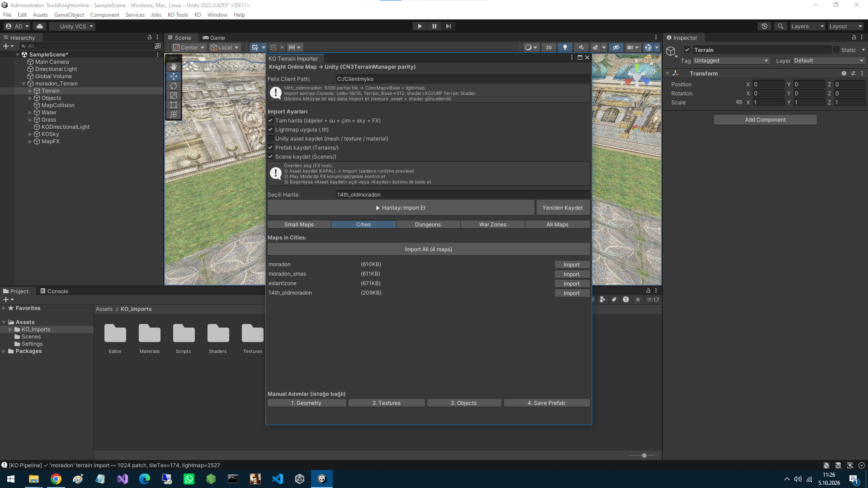Click the Play button
Viewport: 868px width, 488px height.
pos(420,26)
